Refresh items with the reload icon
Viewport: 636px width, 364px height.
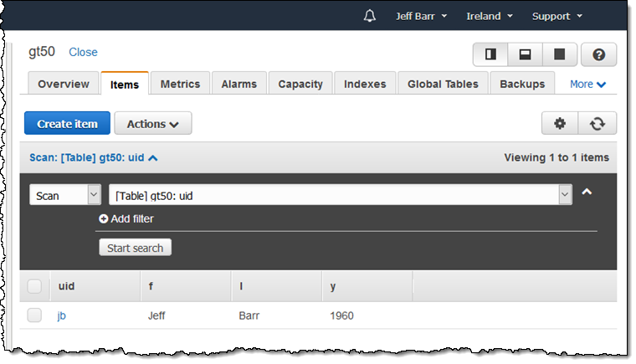[597, 123]
